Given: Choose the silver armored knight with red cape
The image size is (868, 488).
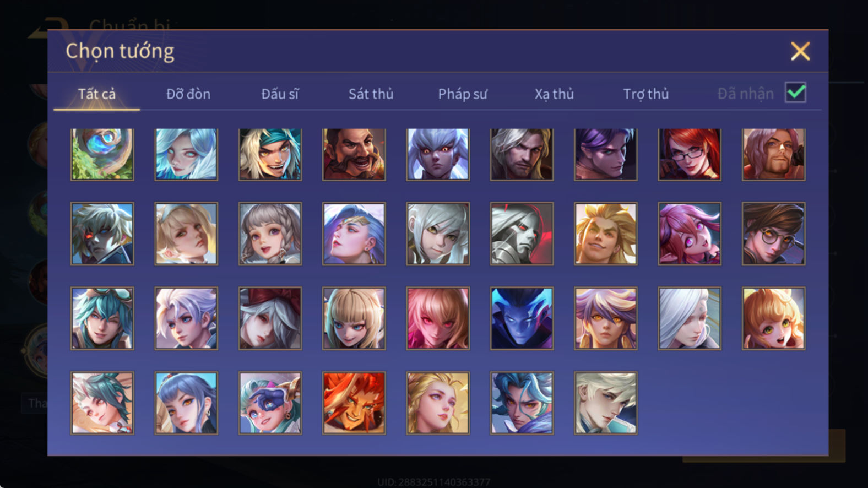Looking at the screenshot, I should pyautogui.click(x=522, y=234).
